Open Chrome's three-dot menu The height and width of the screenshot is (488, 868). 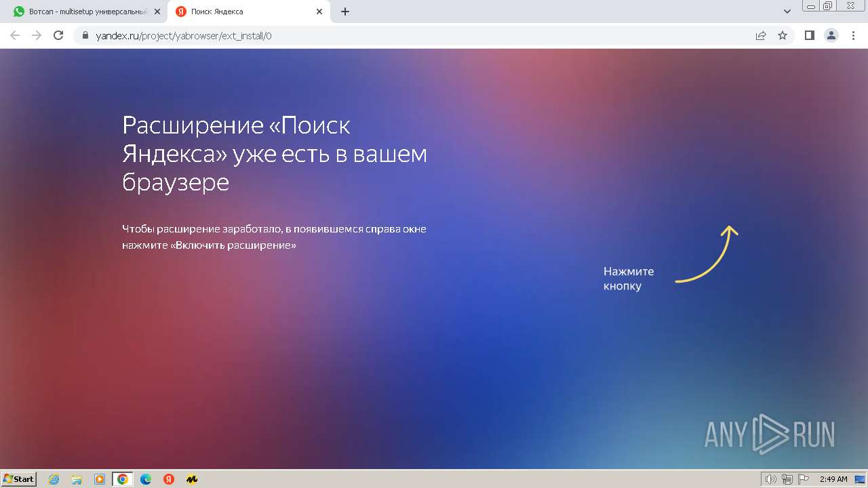coord(853,35)
